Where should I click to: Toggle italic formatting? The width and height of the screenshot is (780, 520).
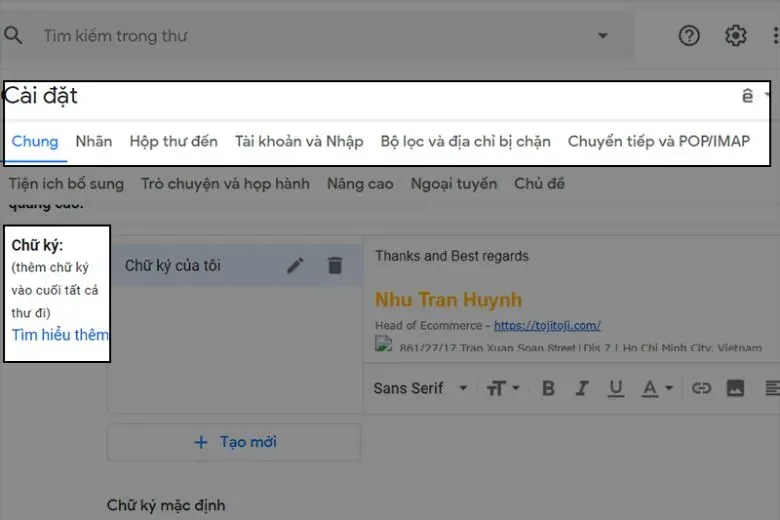582,388
